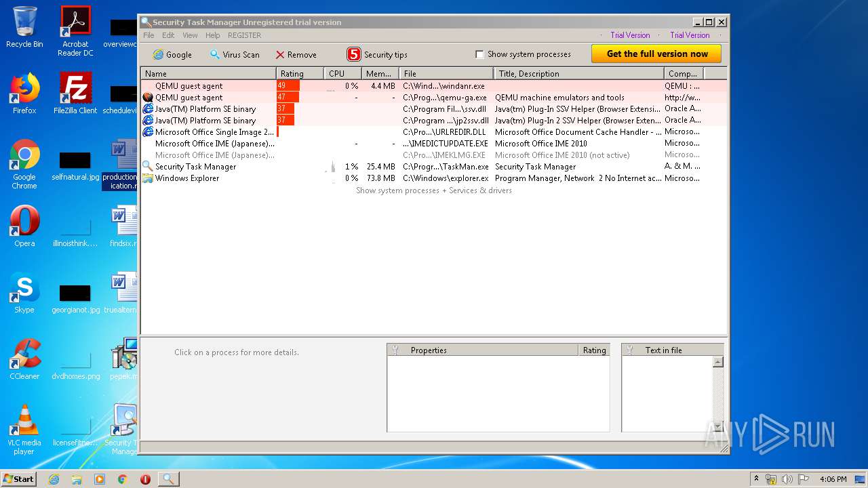Screen dimensions: 868x488
Task: Click Show system processes + Services & drivers link
Action: point(434,190)
